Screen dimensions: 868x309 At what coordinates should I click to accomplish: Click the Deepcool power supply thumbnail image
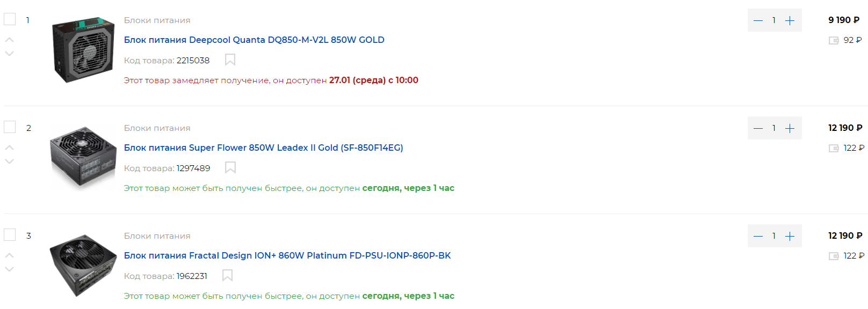pyautogui.click(x=83, y=49)
